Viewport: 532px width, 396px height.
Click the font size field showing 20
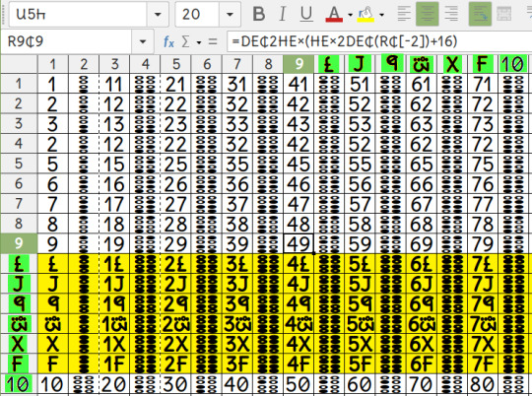pyautogui.click(x=197, y=14)
